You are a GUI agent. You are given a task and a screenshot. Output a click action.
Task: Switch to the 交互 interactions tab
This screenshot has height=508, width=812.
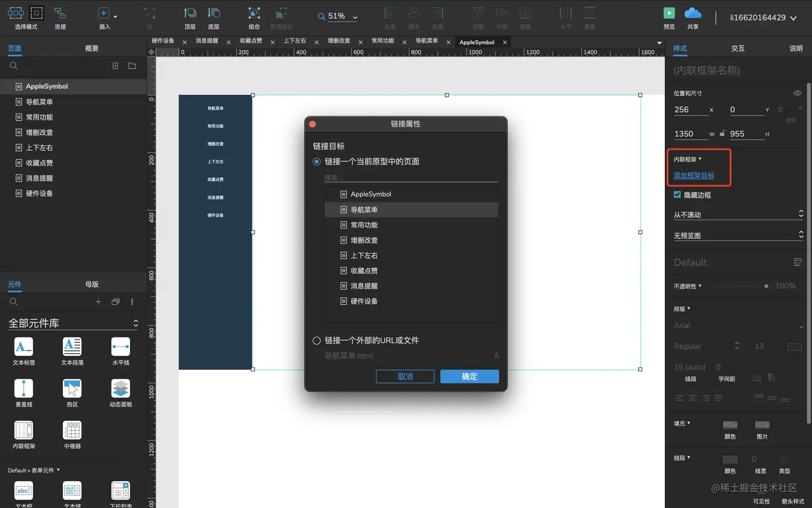[738, 48]
